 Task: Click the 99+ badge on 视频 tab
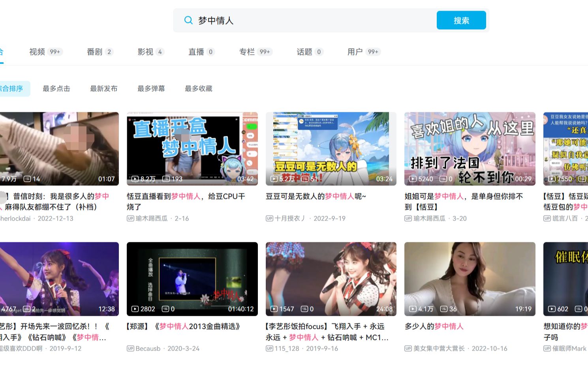tap(55, 52)
